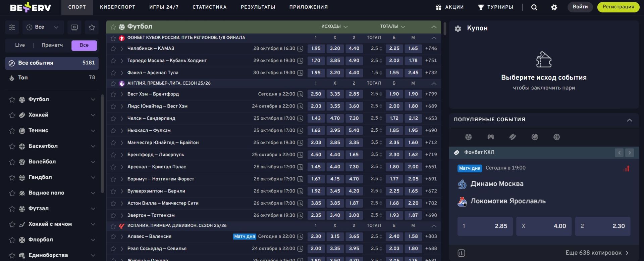644x261 pixels.
Task: Open statistics icon for Челябинск – КАМАЗ
Action: tap(300, 49)
